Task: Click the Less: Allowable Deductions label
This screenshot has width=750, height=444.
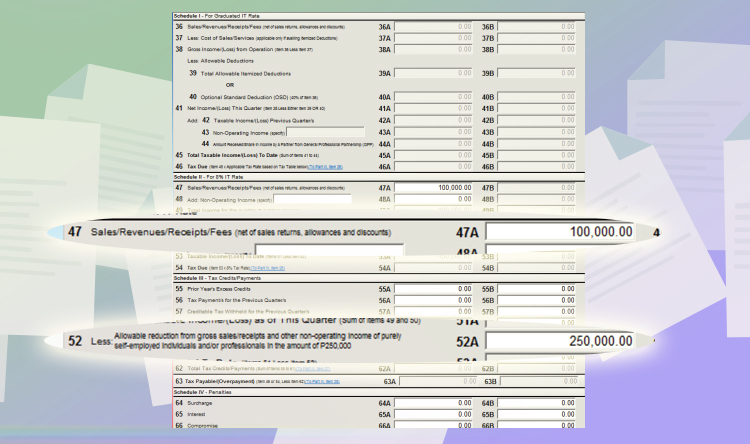Action: pos(221,61)
